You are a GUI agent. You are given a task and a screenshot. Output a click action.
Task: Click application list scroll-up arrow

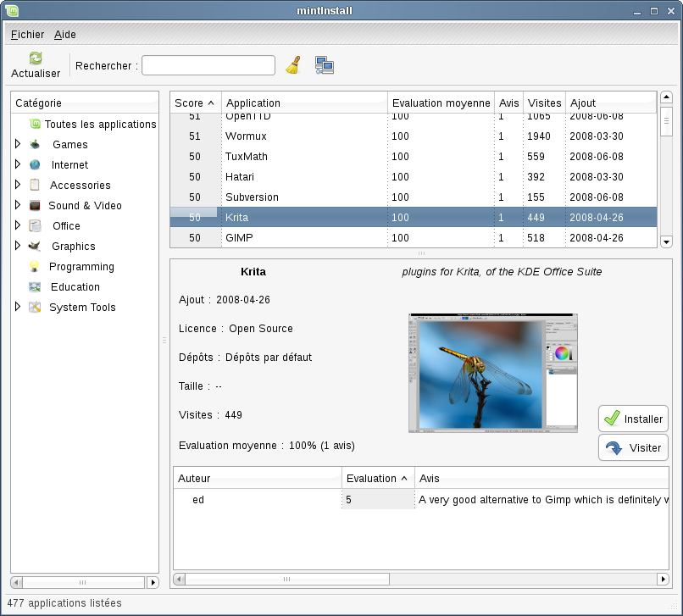tap(666, 97)
